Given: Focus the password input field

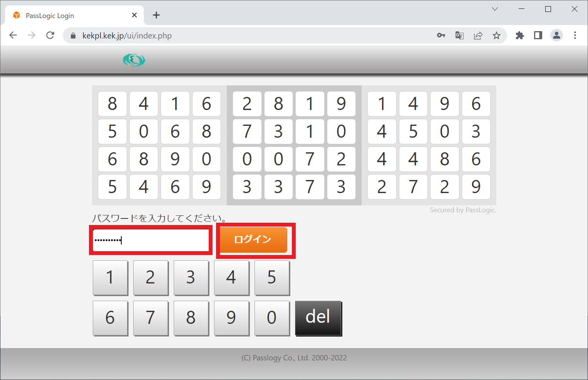Looking at the screenshot, I should pos(151,240).
